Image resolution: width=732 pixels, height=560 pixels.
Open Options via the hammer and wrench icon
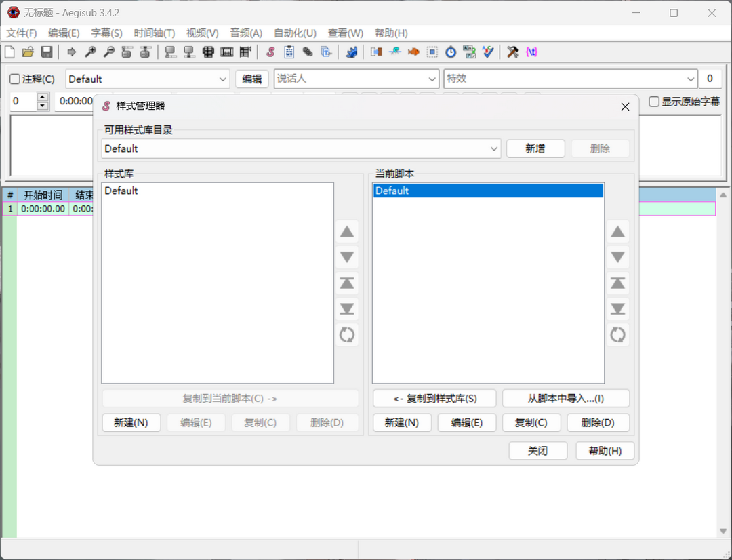click(x=513, y=52)
